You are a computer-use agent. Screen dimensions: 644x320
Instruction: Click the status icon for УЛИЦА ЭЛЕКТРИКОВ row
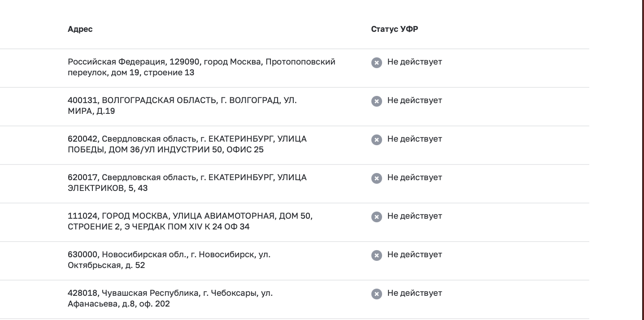pyautogui.click(x=377, y=178)
